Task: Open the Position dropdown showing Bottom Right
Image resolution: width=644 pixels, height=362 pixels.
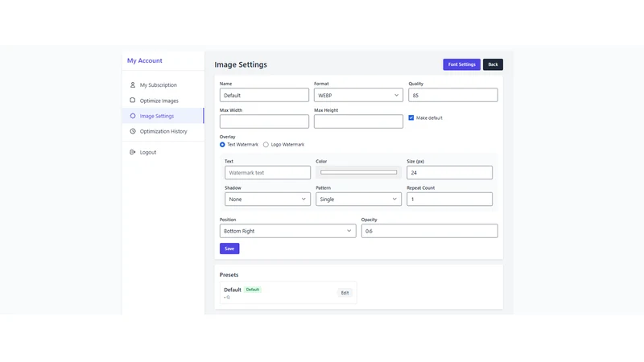Action: (x=287, y=231)
